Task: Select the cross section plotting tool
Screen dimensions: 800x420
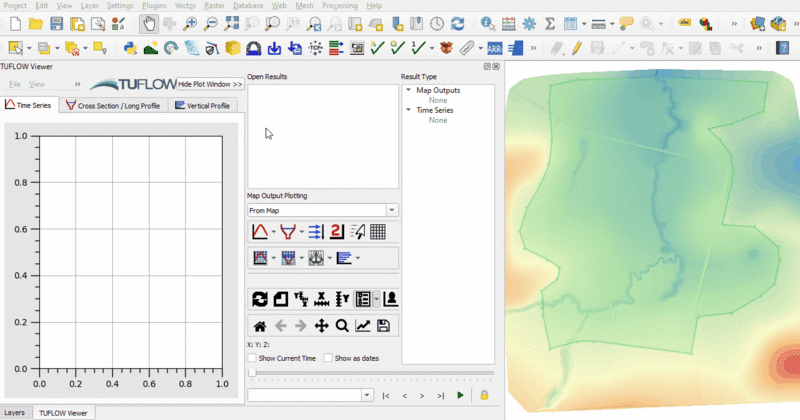Action: [x=288, y=232]
